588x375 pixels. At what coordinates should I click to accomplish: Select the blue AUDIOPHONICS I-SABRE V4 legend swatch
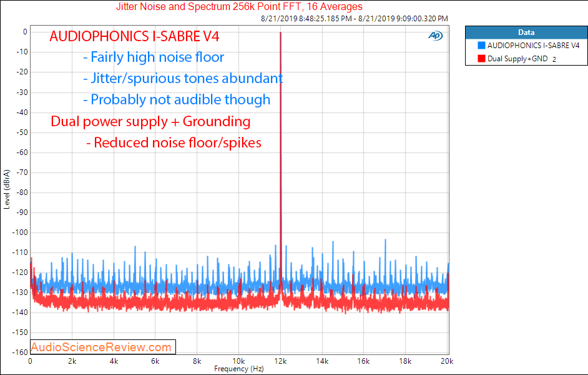481,46
